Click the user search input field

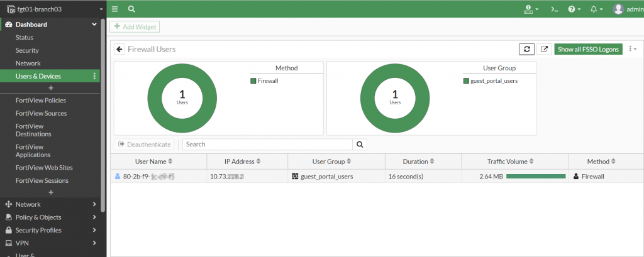267,144
